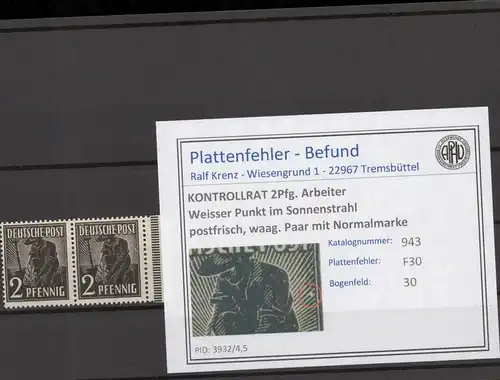Viewport: 500px width, 380px height.
Task: Click the 'postfrisch, waag. Paar mit Normalmarke' line
Action: tap(298, 226)
